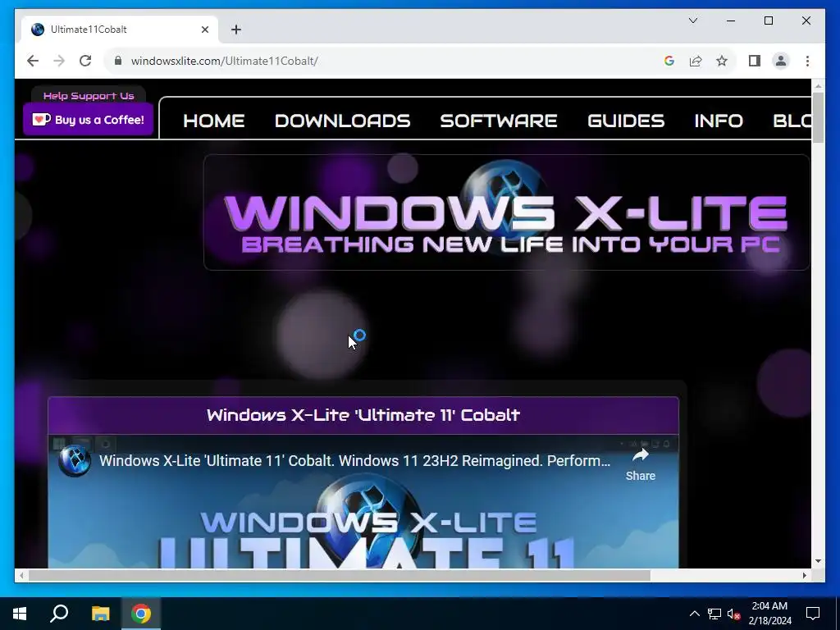Image resolution: width=840 pixels, height=630 pixels.
Task: Click the Google icon in address bar
Action: pos(669,61)
